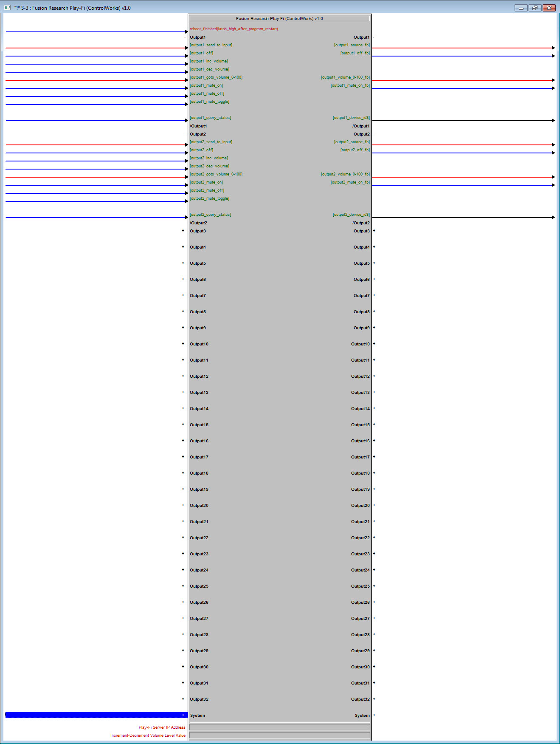Restore down the symbol detail window

click(x=535, y=8)
